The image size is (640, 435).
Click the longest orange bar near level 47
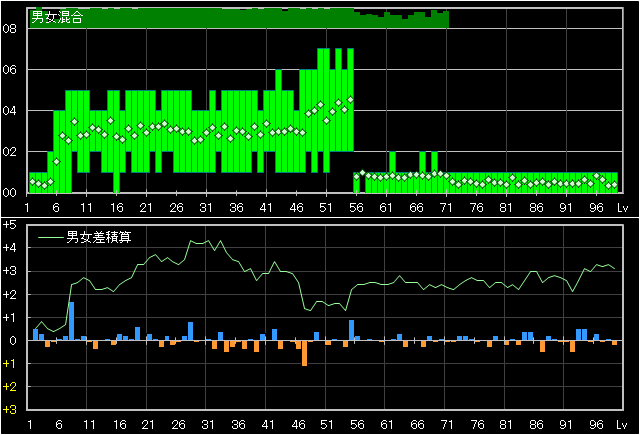click(x=304, y=353)
